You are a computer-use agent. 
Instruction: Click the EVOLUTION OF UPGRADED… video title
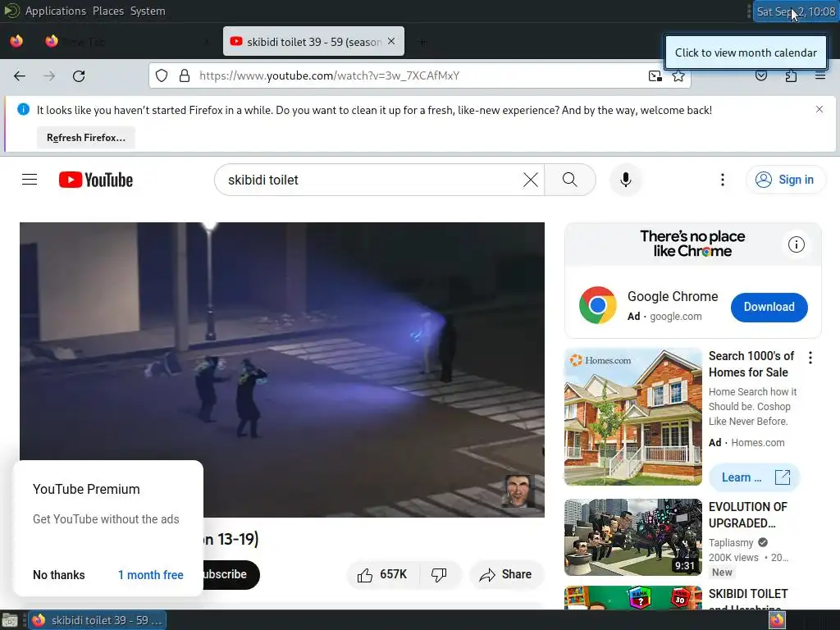[748, 515]
